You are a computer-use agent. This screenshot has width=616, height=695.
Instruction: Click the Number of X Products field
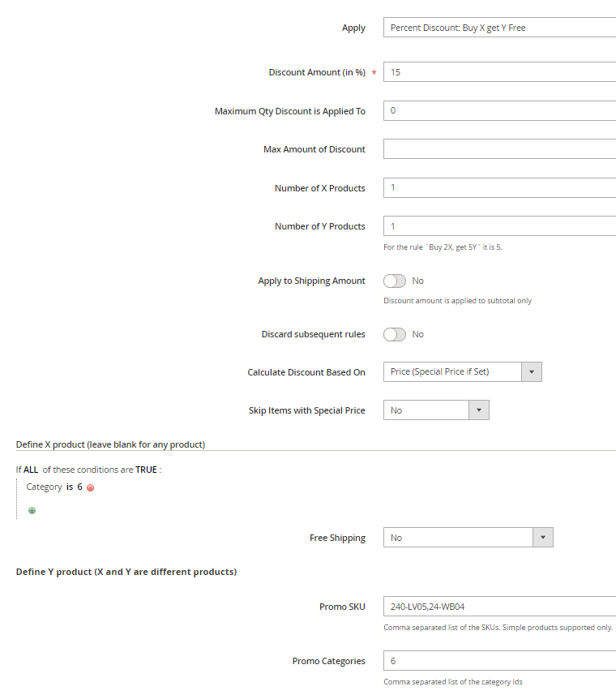498,188
